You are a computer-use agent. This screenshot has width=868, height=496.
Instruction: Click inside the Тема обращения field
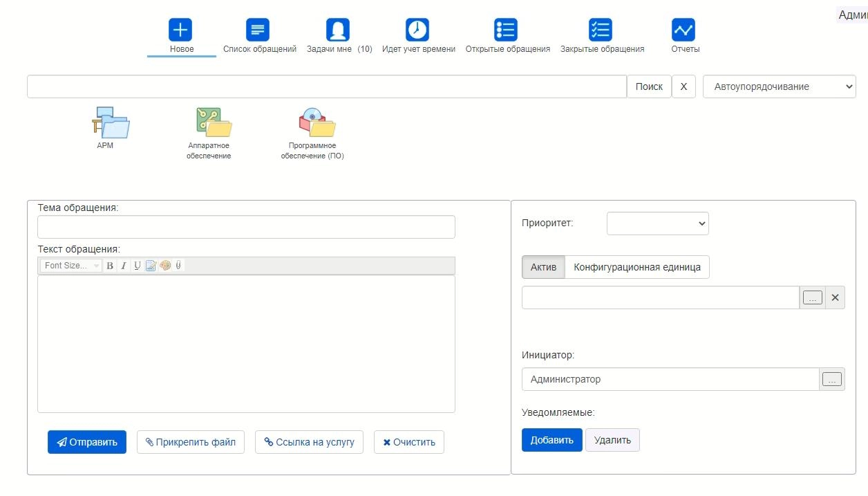pyautogui.click(x=246, y=227)
